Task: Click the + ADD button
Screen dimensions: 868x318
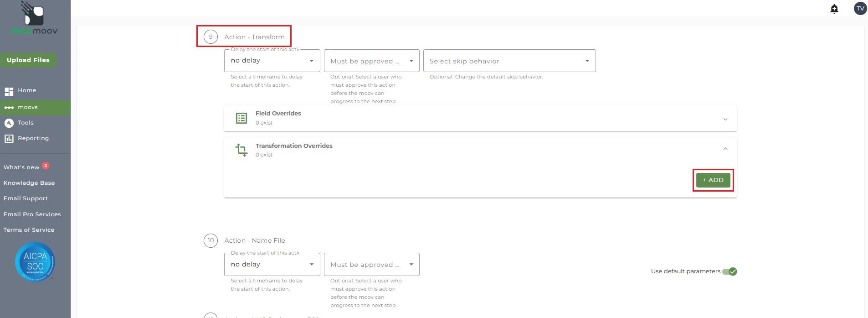Action: tap(713, 180)
